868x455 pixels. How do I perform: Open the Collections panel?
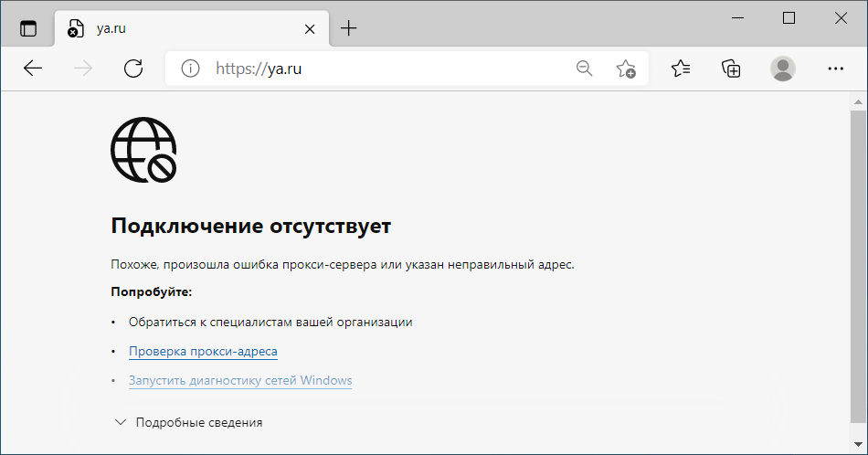[731, 69]
